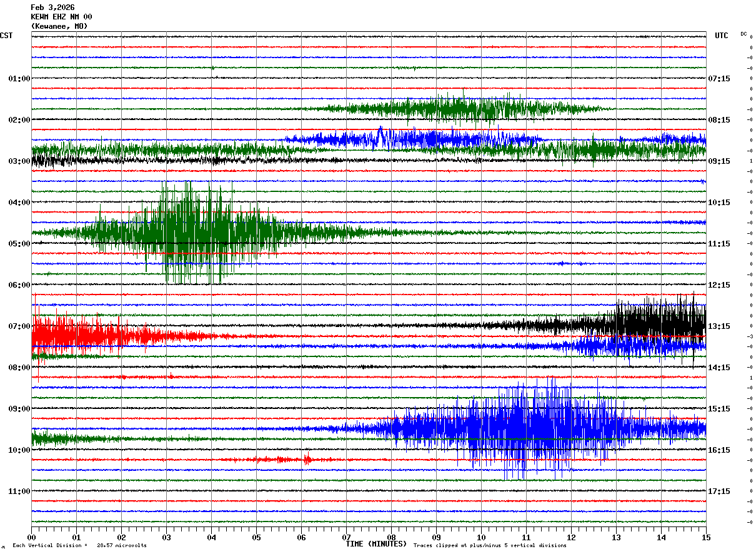The height and width of the screenshot is (554, 756).
Task: Click the DC column header
Action: [744, 34]
